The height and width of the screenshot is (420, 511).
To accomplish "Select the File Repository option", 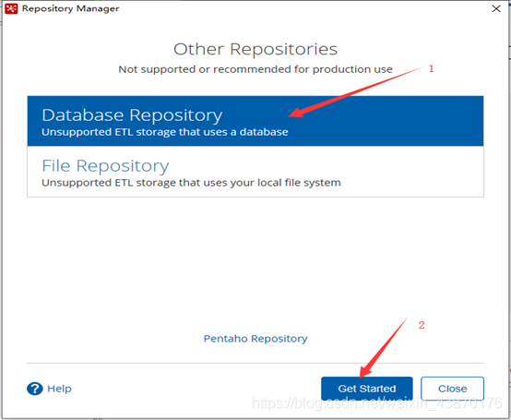I will click(x=255, y=171).
